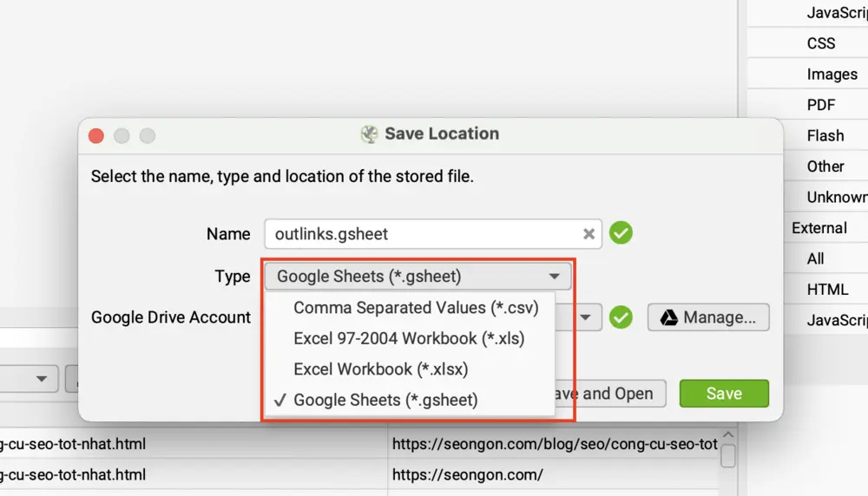Select Images in the right sidebar
This screenshot has width=868, height=496.
pos(832,74)
